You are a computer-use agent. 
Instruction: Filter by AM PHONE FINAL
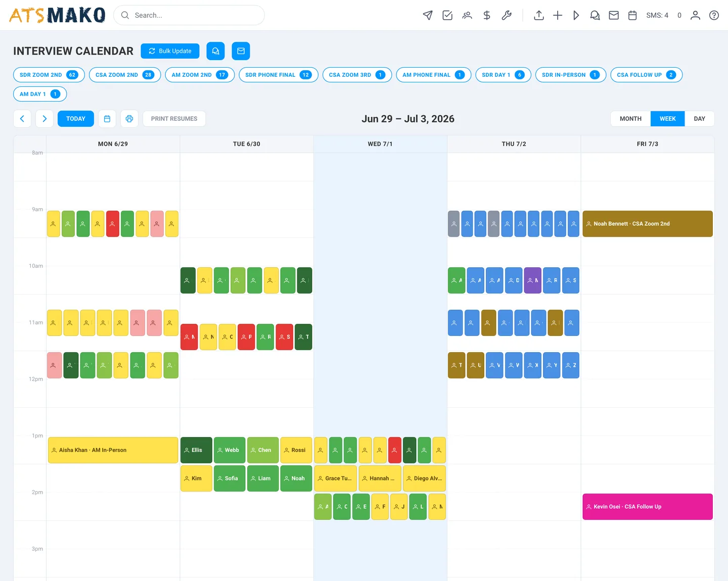(x=434, y=75)
